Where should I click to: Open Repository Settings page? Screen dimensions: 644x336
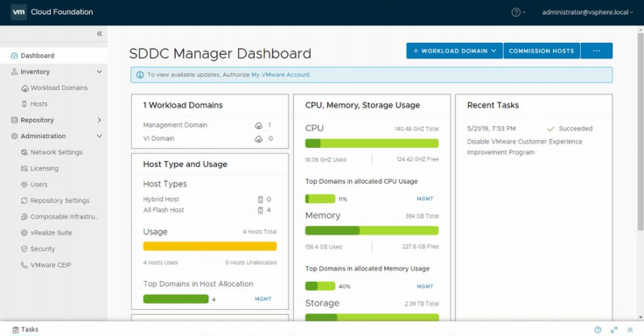tap(60, 200)
